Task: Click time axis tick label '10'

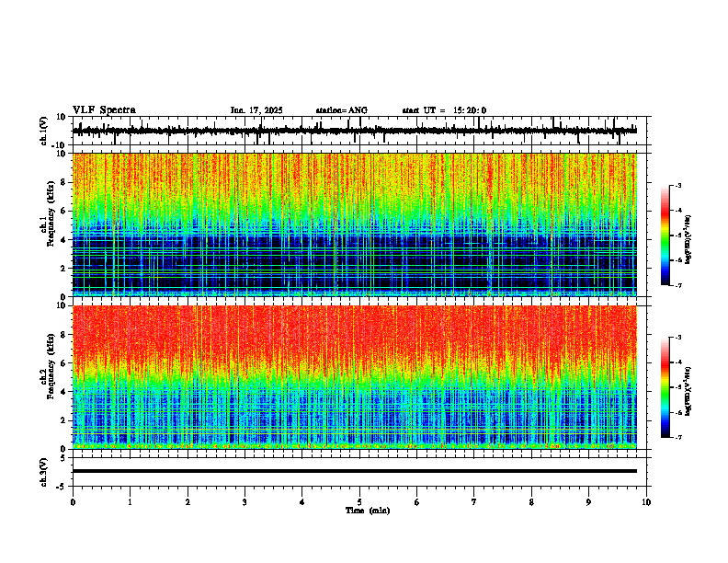Action: tap(646, 502)
